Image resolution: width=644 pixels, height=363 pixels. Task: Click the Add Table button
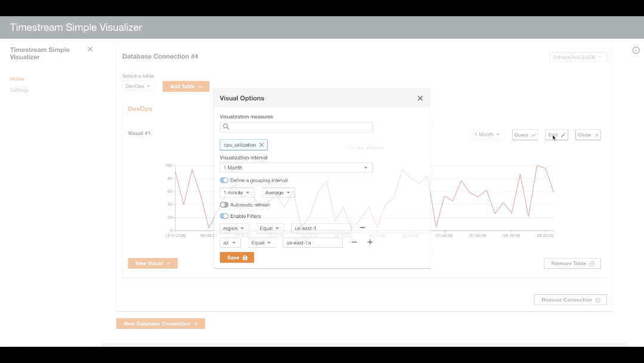(185, 87)
